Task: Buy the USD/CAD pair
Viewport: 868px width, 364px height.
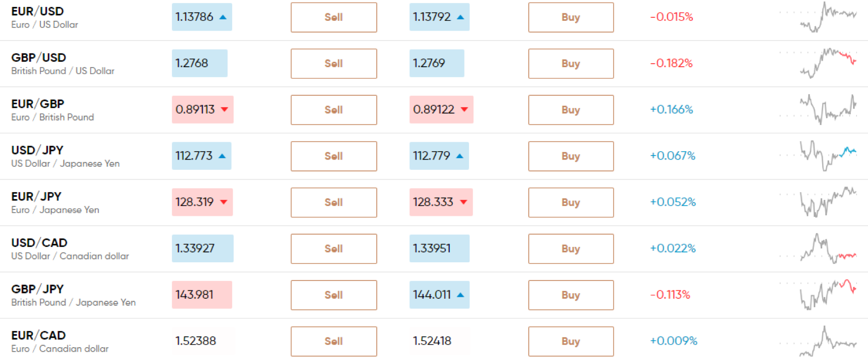Action: [x=571, y=248]
